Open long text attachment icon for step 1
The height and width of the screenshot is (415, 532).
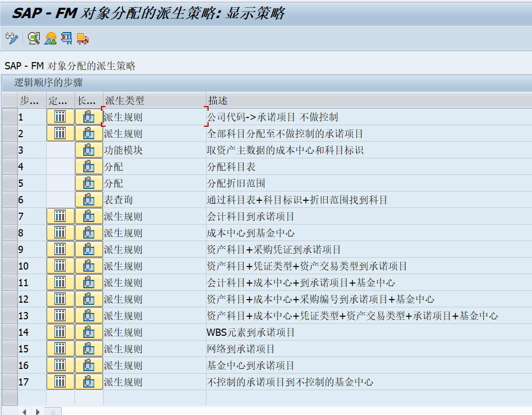(88, 117)
